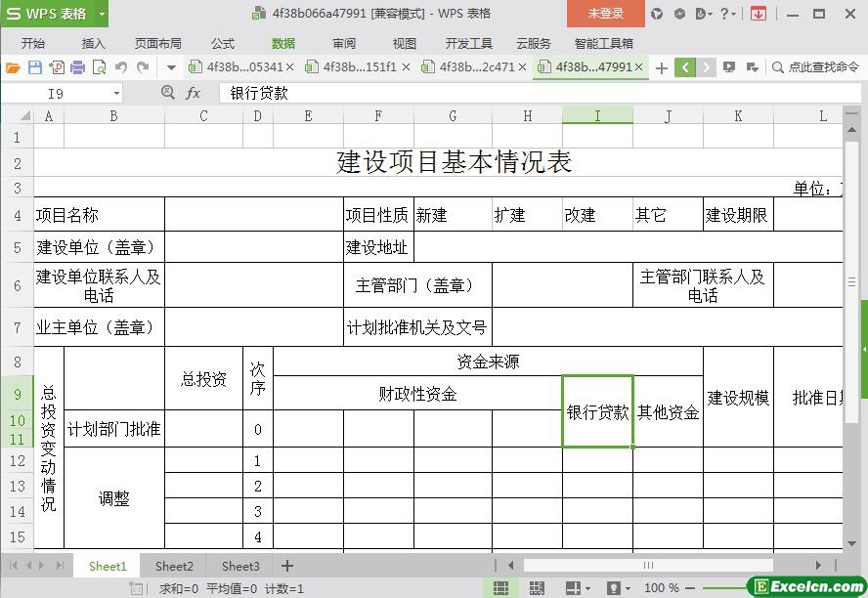Click the zoom magnifier beside formula bar

point(168,93)
